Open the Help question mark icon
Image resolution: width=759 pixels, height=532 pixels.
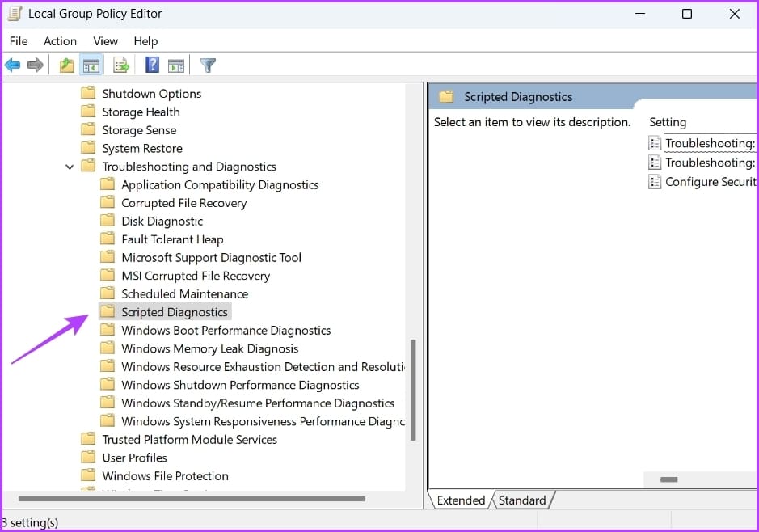(152, 65)
